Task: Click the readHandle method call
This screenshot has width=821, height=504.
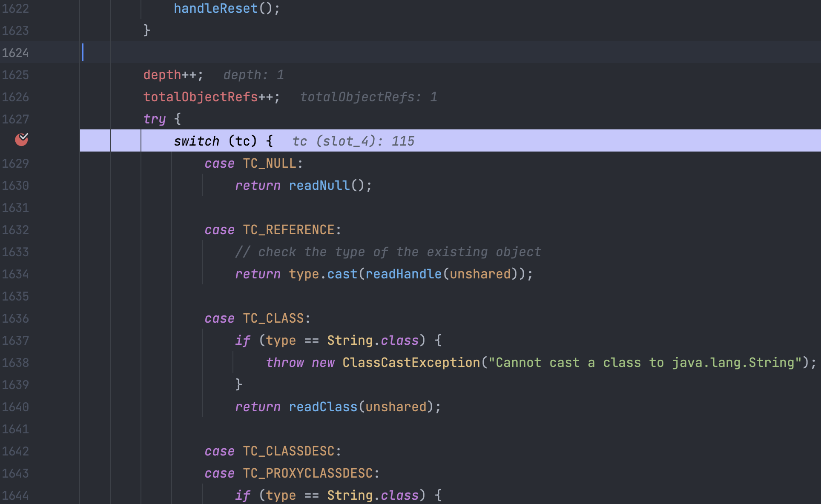Action: 403,274
